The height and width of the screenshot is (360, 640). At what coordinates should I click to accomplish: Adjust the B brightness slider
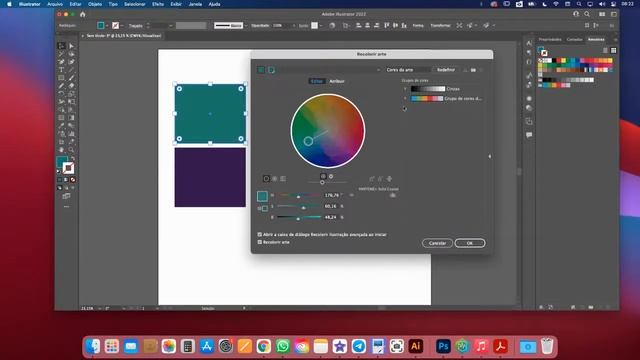(x=299, y=218)
